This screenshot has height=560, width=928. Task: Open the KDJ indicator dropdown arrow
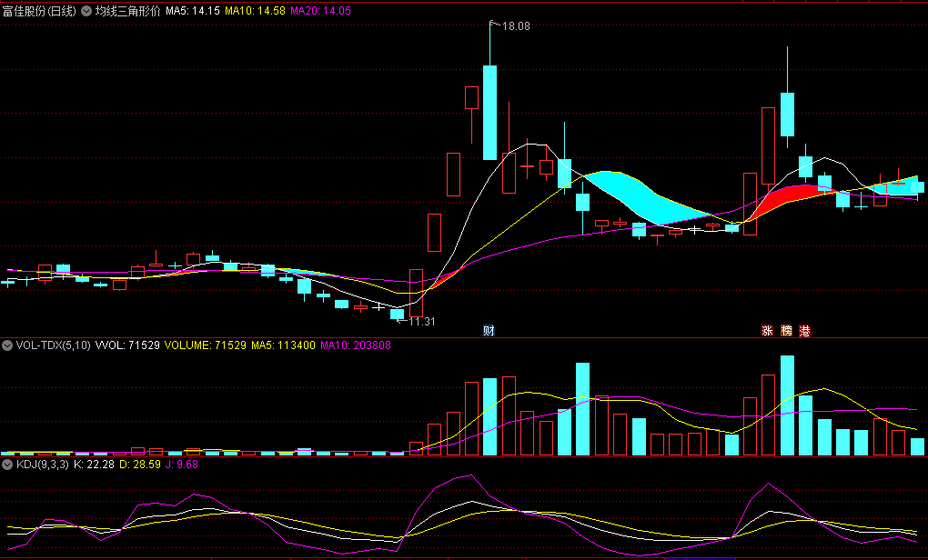point(7,465)
